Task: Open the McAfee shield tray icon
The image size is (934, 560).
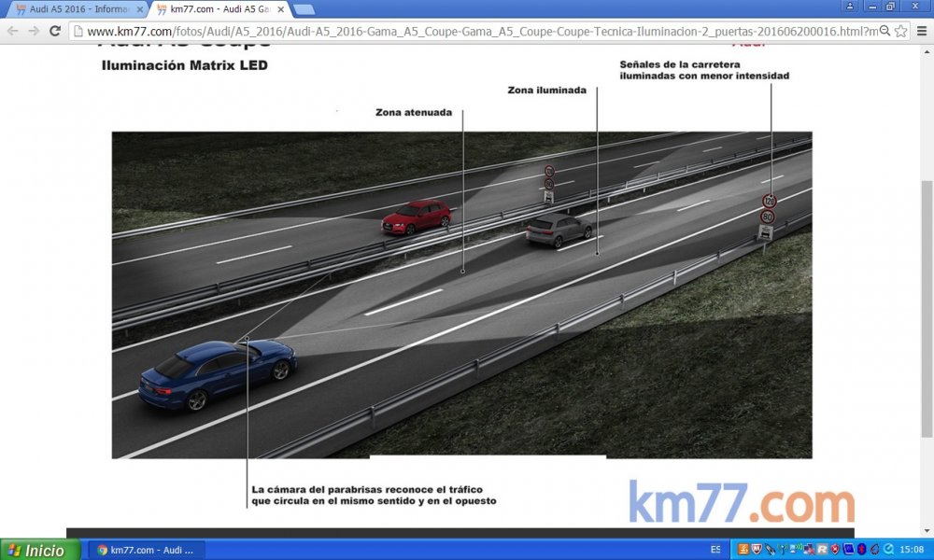Action: click(757, 550)
